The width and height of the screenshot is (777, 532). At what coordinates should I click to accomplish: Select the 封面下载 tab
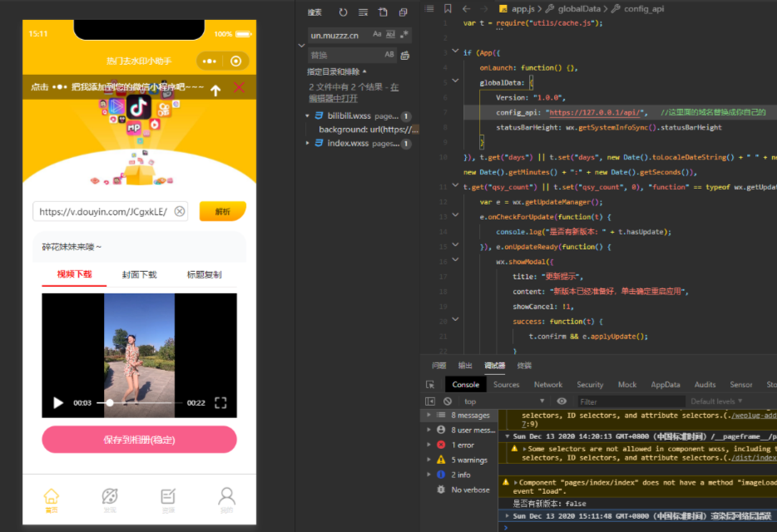click(x=139, y=274)
